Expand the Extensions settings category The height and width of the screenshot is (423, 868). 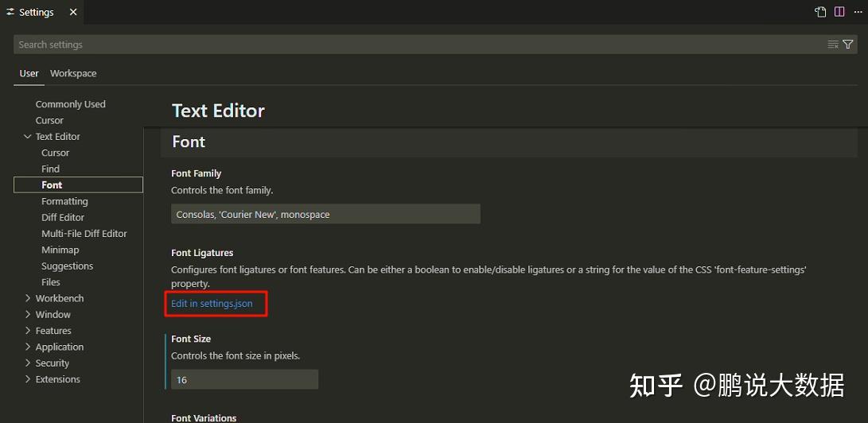pyautogui.click(x=29, y=380)
